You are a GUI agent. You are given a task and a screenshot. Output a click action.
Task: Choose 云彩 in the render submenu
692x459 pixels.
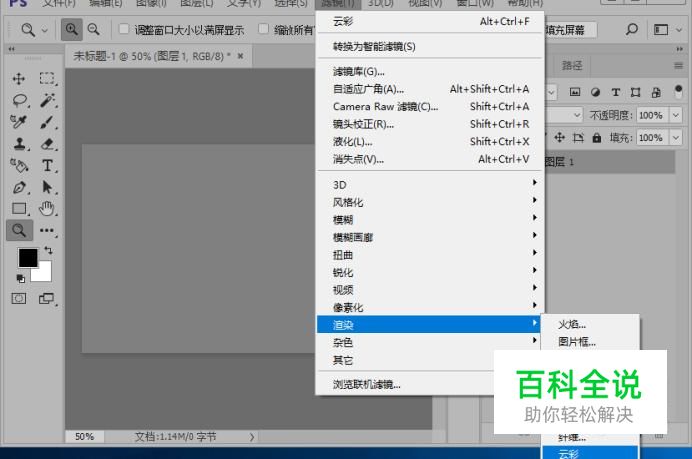(590, 453)
